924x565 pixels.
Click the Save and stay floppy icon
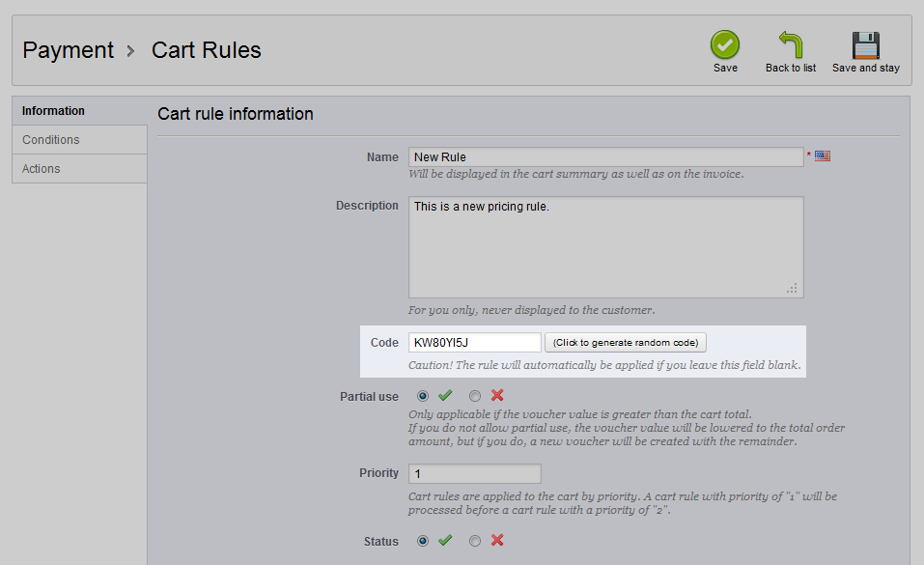click(x=866, y=45)
